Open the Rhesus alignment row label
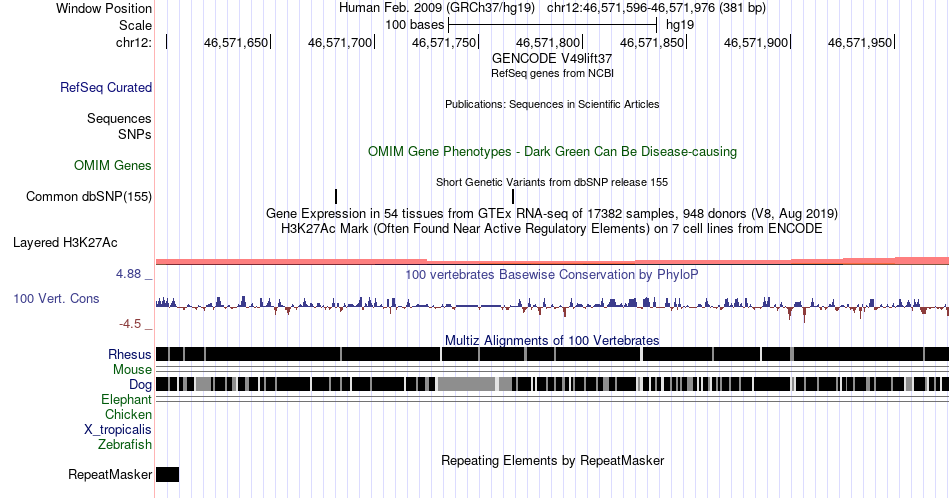This screenshot has height=498, width=950. pos(130,354)
